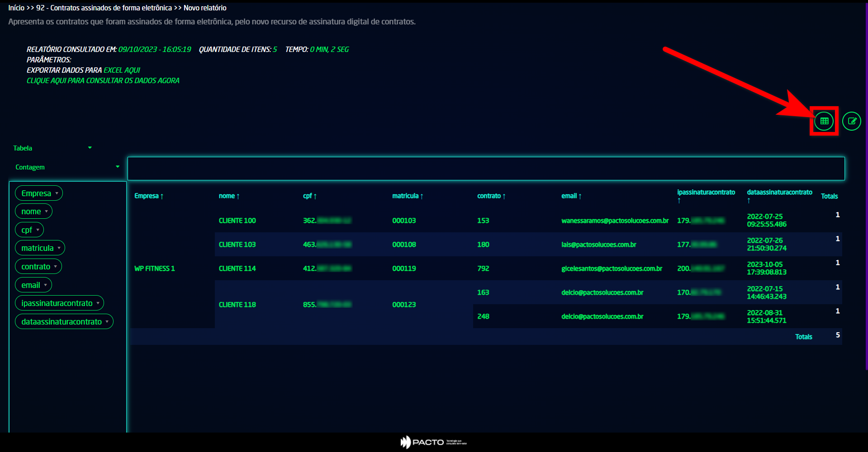Sort by nome column header arrow

pyautogui.click(x=238, y=196)
